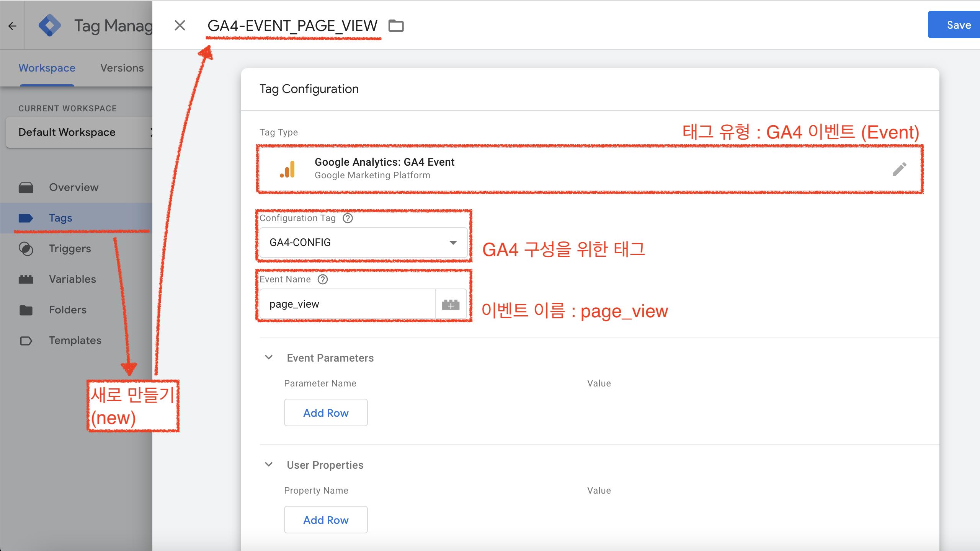The width and height of the screenshot is (980, 551).
Task: Open the Overview page
Action: coord(74,187)
